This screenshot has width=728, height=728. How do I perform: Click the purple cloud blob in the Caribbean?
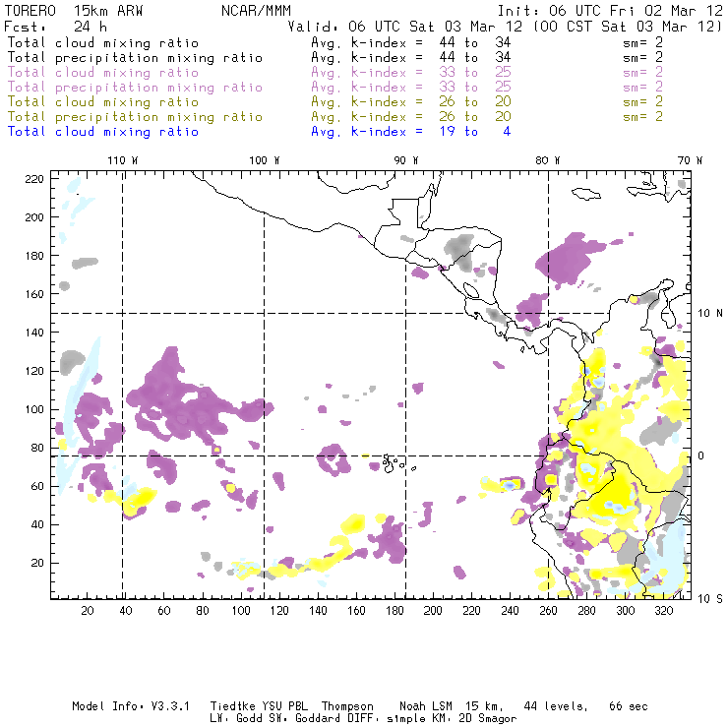point(569,258)
